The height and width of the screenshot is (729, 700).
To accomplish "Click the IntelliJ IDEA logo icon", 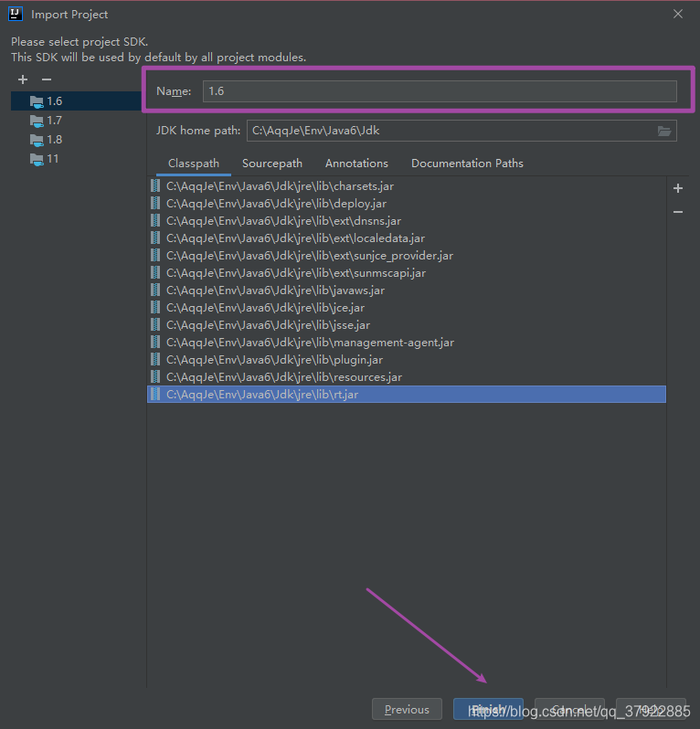I will click(x=16, y=14).
